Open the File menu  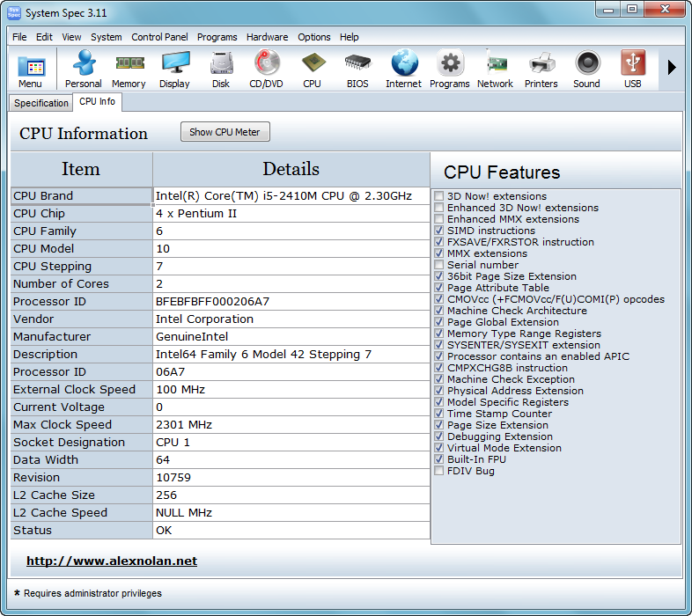click(x=19, y=37)
